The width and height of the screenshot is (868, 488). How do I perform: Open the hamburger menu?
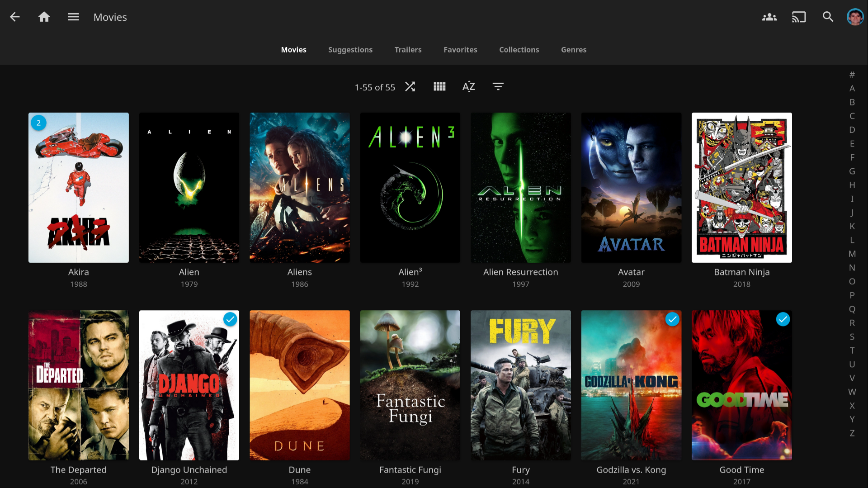pos(73,17)
